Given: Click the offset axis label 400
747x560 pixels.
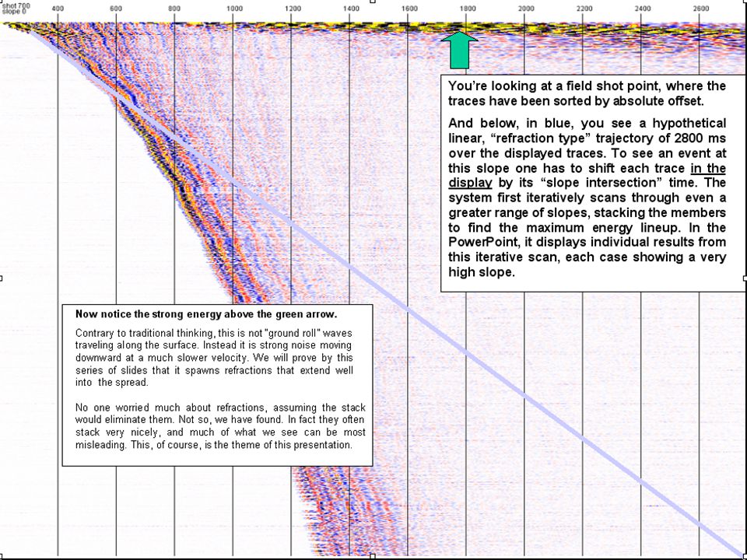Looking at the screenshot, I should (57, 9).
